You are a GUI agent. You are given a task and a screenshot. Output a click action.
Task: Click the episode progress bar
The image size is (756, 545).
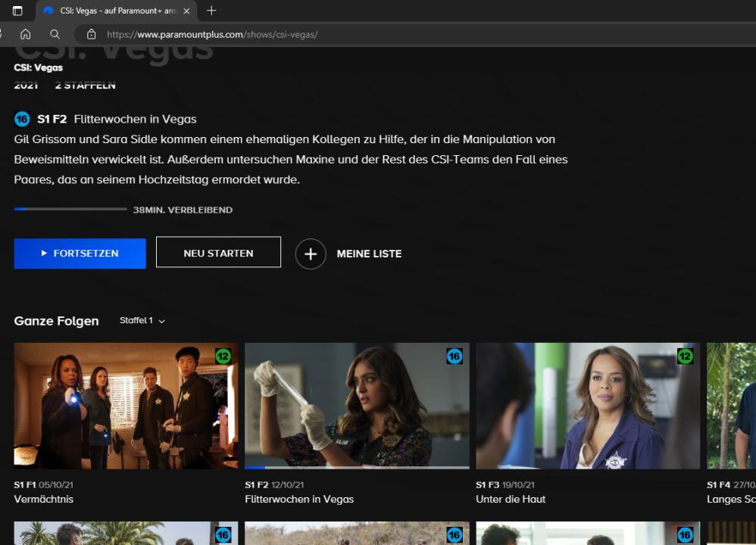70,209
